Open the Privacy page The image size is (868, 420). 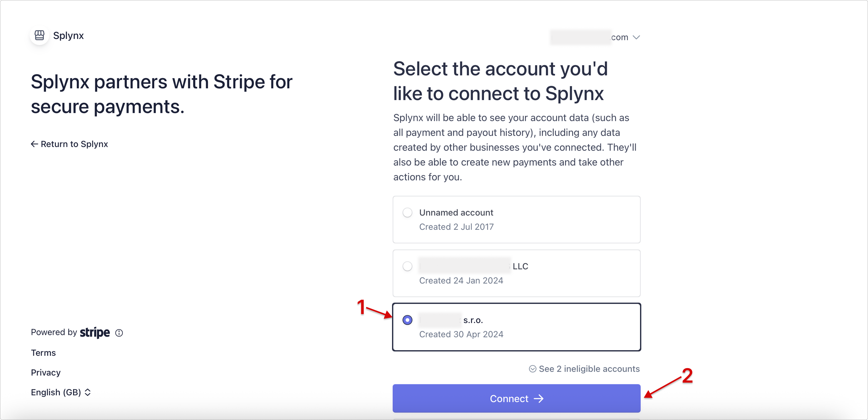tap(45, 372)
